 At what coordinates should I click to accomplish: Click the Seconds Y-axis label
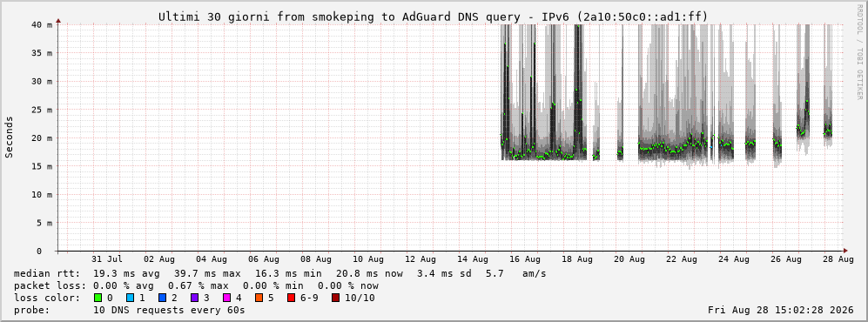(x=10, y=137)
